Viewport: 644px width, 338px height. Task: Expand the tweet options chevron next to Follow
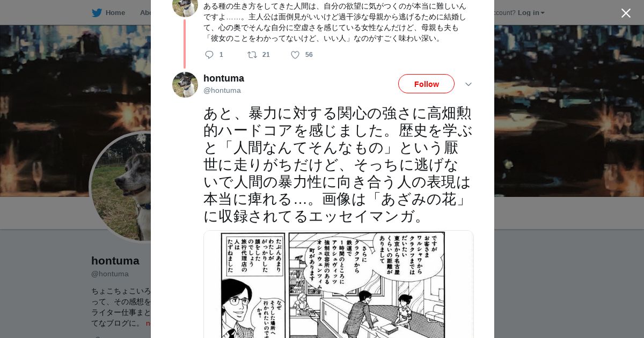(x=468, y=84)
